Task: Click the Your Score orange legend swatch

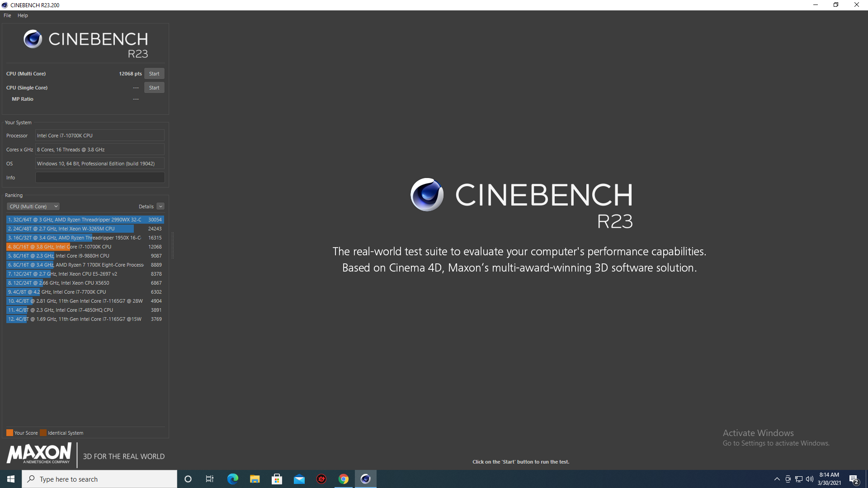Action: [9, 433]
